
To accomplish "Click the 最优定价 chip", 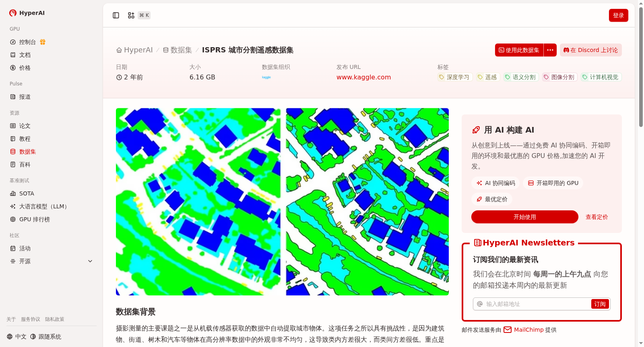I will (x=492, y=199).
